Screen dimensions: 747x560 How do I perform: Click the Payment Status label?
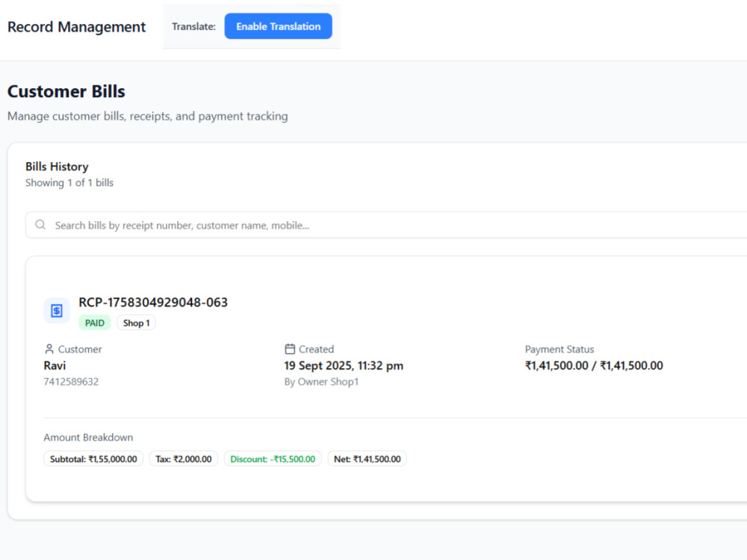[560, 349]
